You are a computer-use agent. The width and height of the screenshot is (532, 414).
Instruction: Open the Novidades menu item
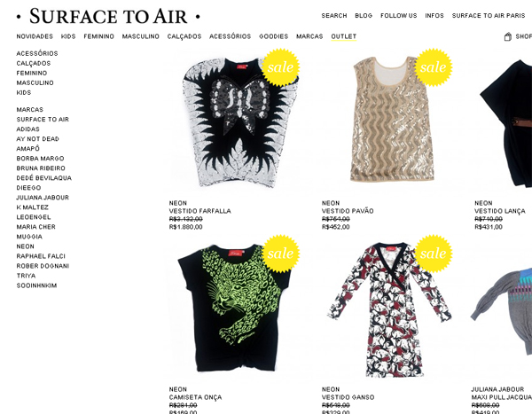35,36
